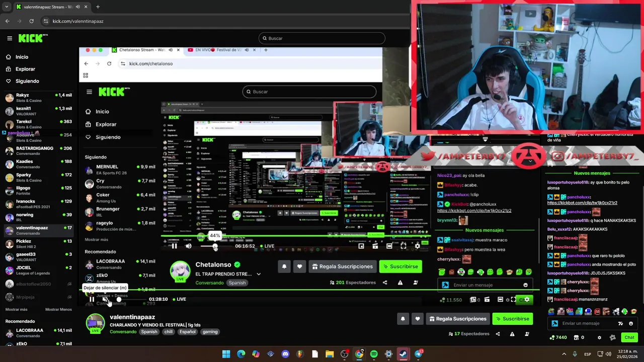
Task: Select the Español tag under valenntinapaaz title
Action: pos(188,332)
